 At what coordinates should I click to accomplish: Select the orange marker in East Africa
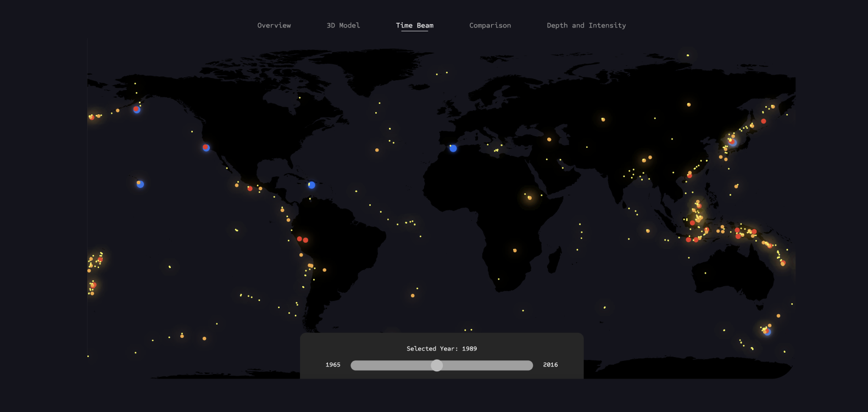coord(530,198)
